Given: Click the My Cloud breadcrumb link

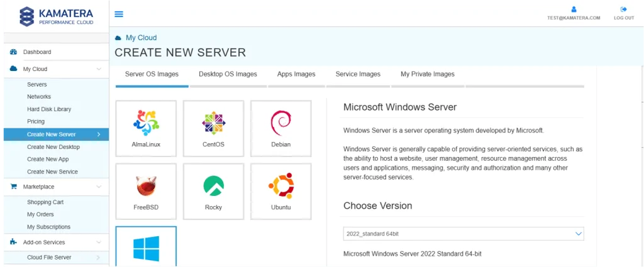Looking at the screenshot, I should (142, 38).
